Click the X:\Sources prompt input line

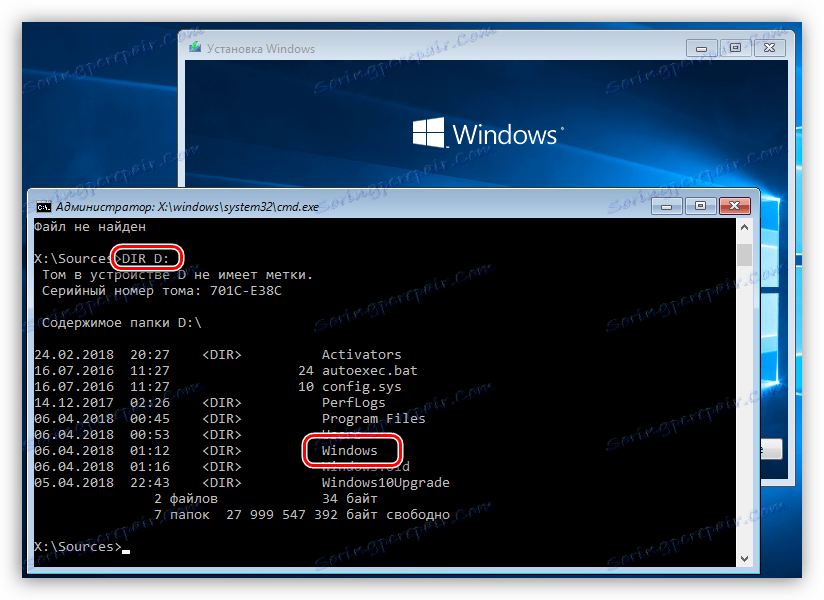point(100,546)
